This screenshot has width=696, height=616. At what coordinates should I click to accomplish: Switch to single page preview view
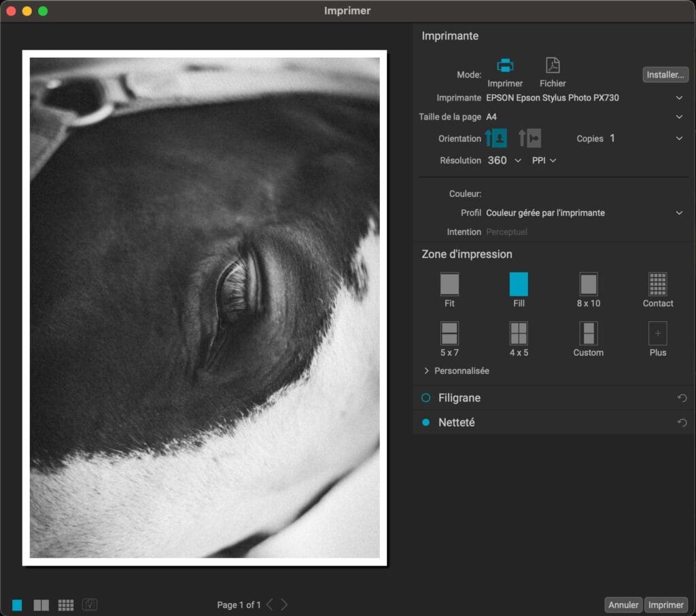[17, 604]
